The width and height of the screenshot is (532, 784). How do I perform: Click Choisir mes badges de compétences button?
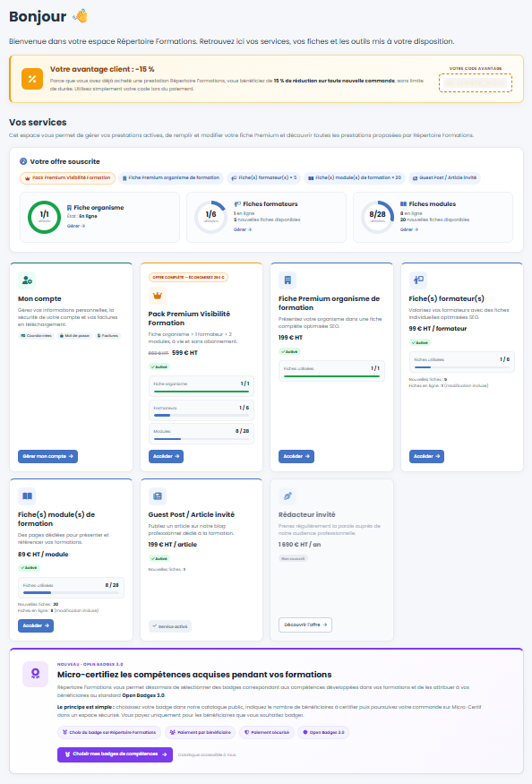pyautogui.click(x=115, y=754)
